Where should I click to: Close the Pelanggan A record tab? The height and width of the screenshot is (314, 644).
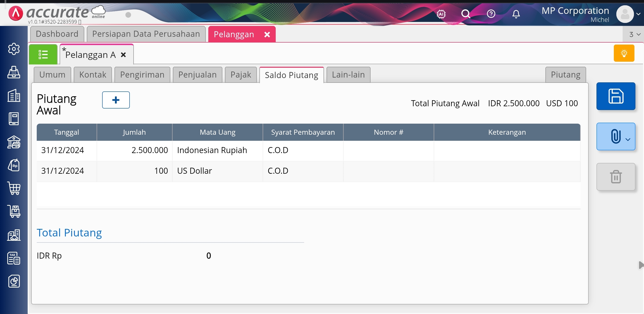click(123, 55)
